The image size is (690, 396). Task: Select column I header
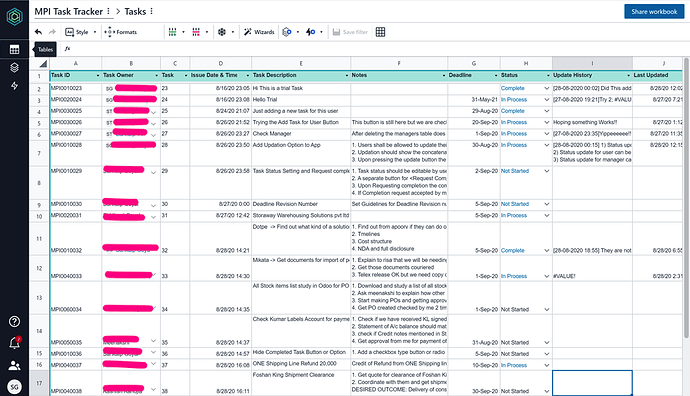[592, 63]
